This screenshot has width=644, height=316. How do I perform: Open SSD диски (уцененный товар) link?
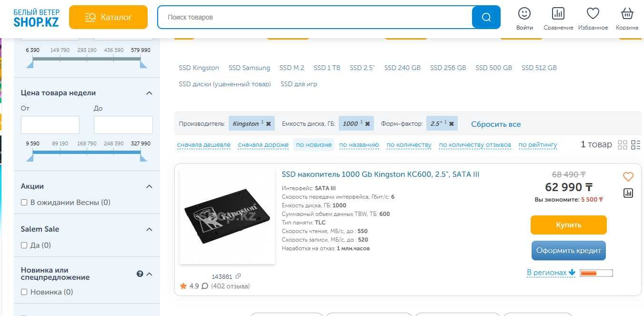[x=225, y=84]
